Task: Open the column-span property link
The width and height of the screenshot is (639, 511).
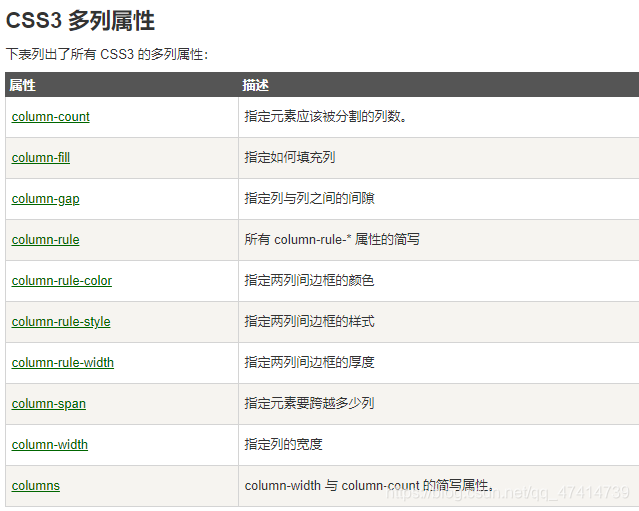Action: pos(49,404)
